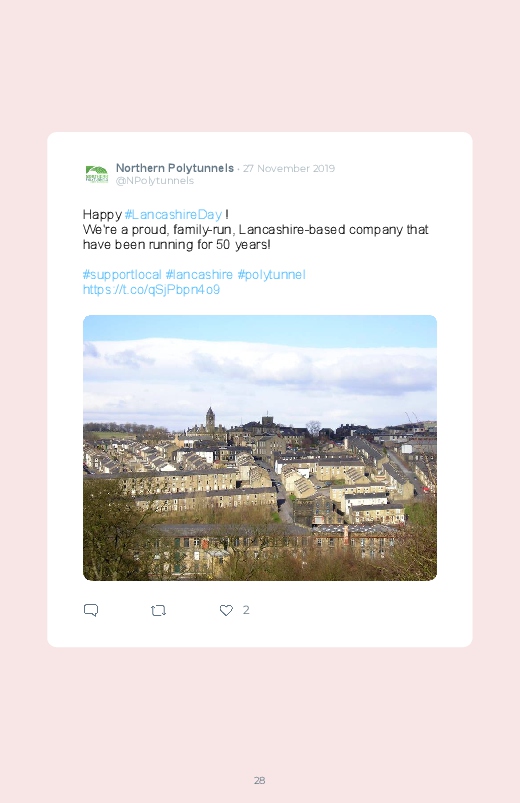
Task: Click the like count number 2
Action: click(x=246, y=610)
